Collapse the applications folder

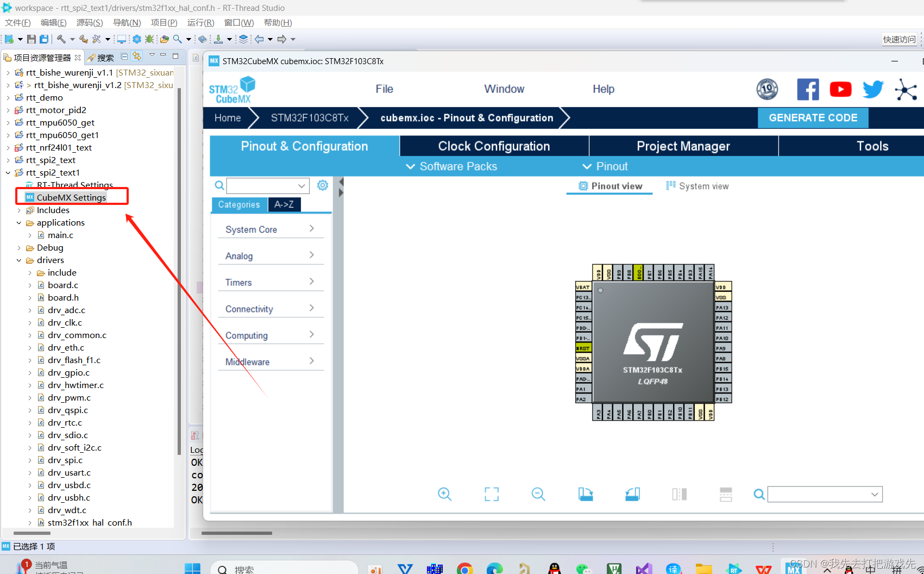(19, 223)
